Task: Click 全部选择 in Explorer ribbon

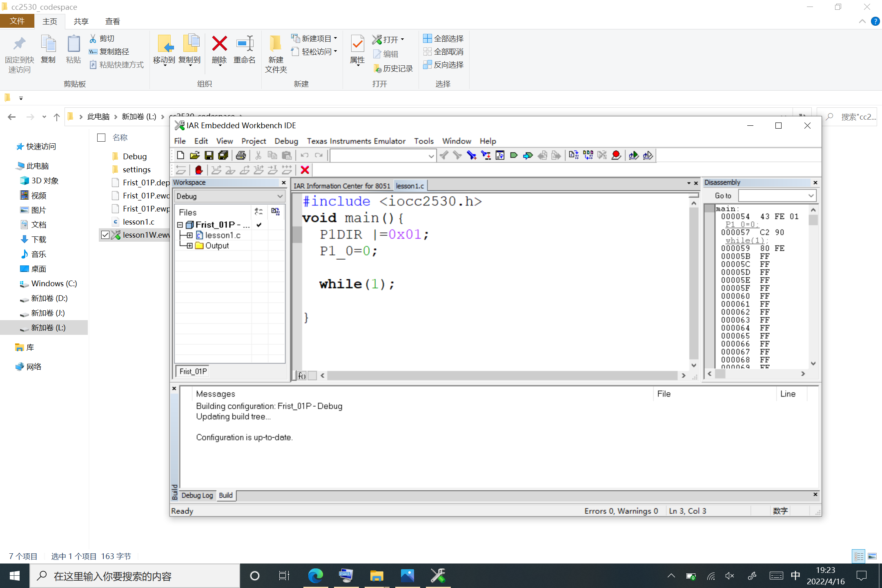Action: (x=443, y=38)
